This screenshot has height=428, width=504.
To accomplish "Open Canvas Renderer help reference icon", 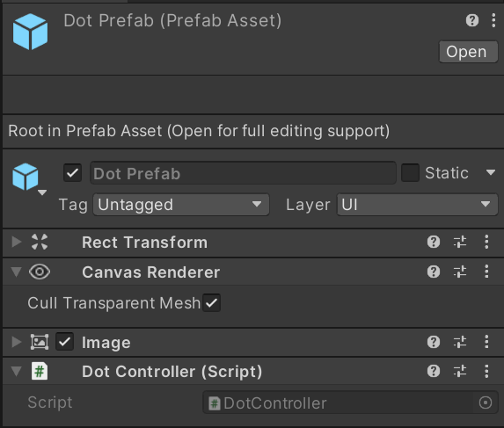I will tap(434, 272).
